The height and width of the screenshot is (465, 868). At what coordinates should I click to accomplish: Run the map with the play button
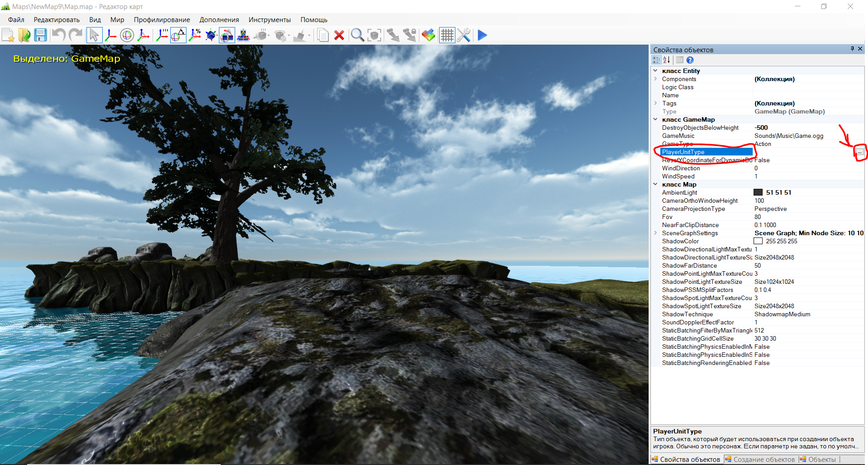pyautogui.click(x=482, y=35)
